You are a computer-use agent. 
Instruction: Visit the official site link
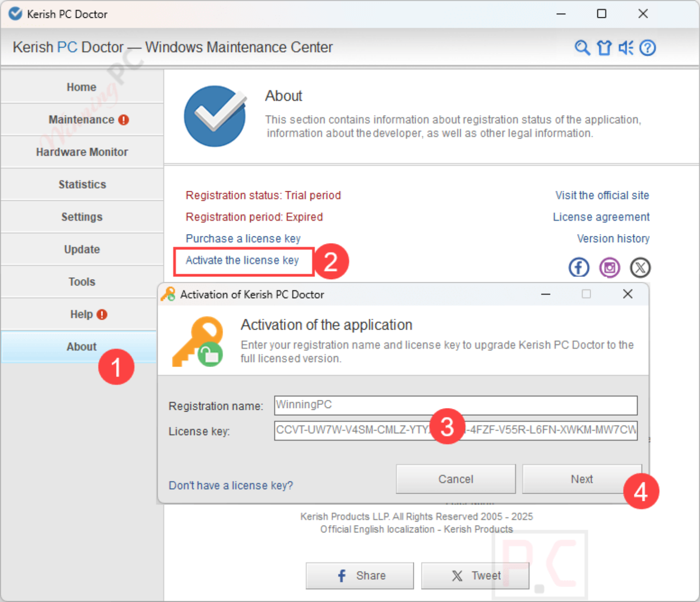click(x=602, y=195)
